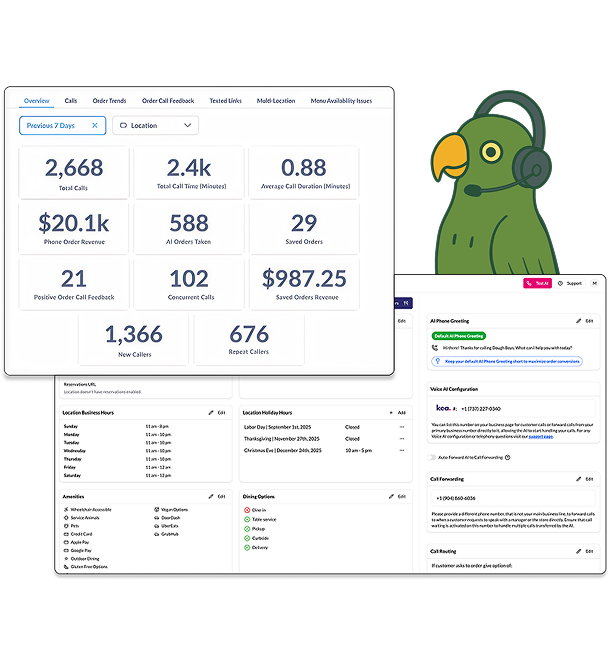Follow the support page link
Screen dimensions: 610x645
point(541,436)
